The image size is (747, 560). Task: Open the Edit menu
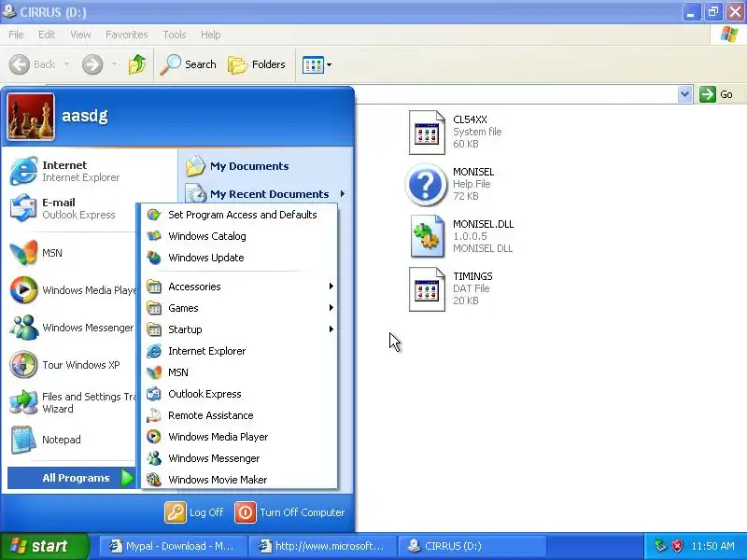click(x=47, y=35)
